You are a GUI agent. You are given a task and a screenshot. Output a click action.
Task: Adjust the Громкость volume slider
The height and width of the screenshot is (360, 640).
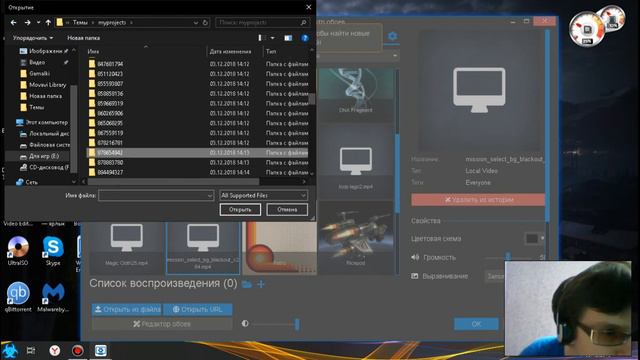508,257
